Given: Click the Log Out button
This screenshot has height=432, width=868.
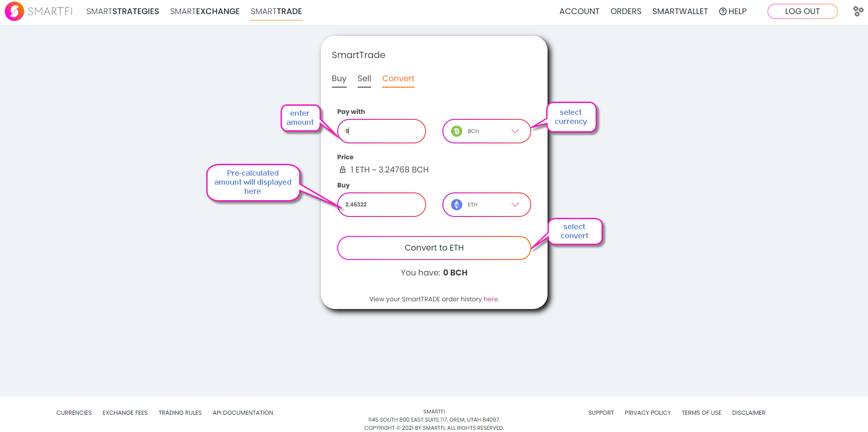Looking at the screenshot, I should (x=802, y=11).
